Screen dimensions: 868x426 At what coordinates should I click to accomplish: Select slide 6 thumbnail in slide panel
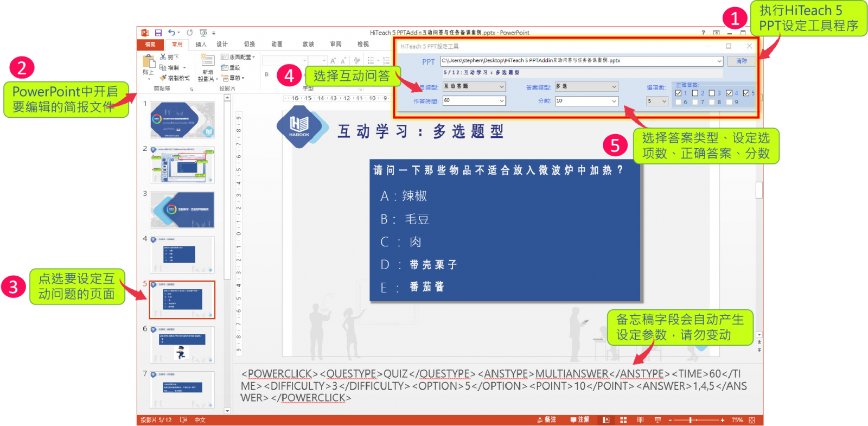(182, 345)
